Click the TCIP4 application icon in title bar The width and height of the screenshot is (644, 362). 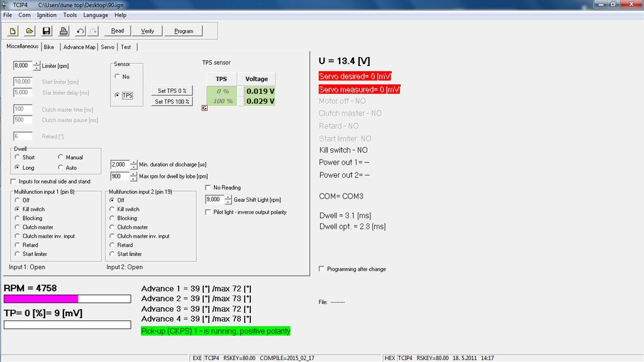click(x=6, y=4)
